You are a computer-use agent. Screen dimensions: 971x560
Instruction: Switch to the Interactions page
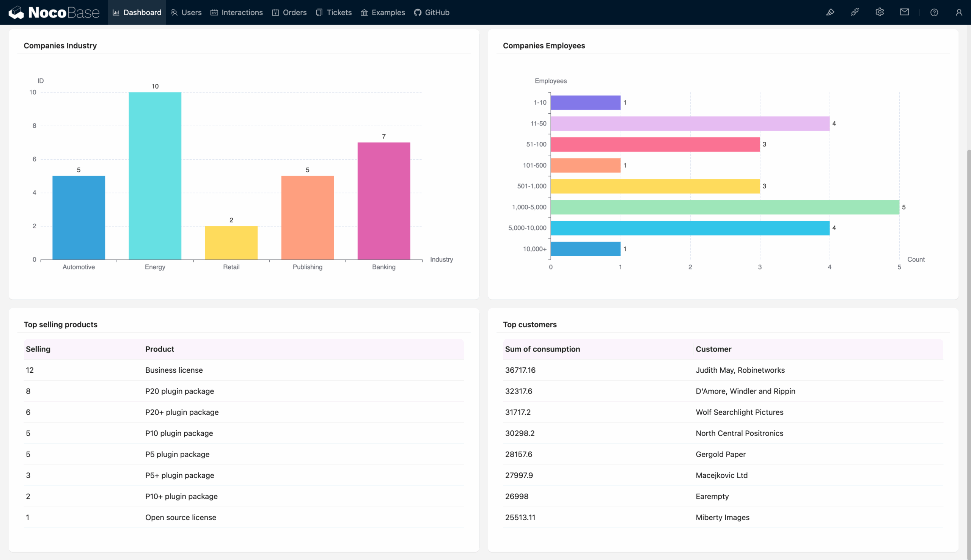(x=236, y=12)
